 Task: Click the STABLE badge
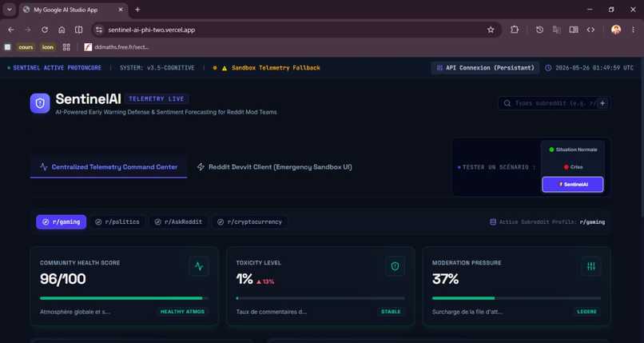391,312
